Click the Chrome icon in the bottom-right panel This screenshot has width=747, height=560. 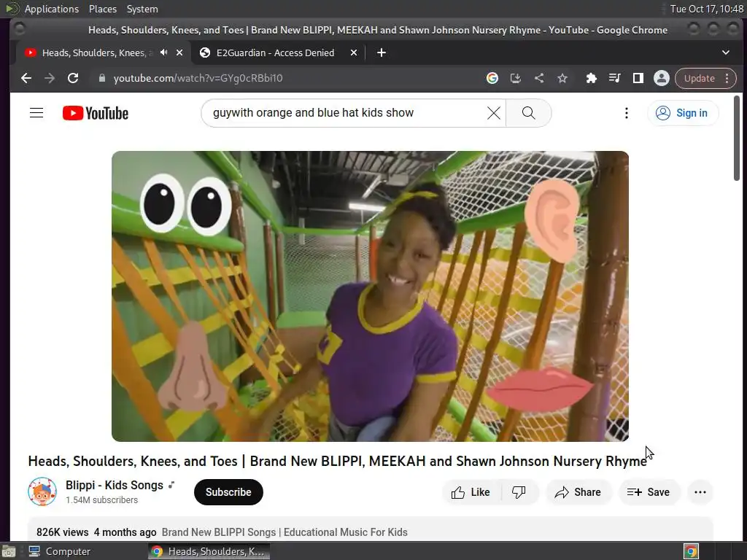[691, 551]
